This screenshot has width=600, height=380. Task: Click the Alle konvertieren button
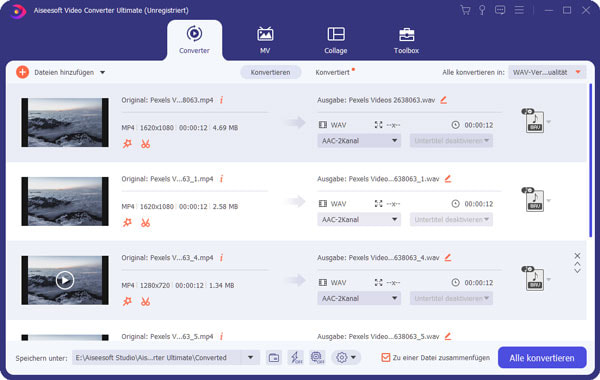[x=542, y=358]
